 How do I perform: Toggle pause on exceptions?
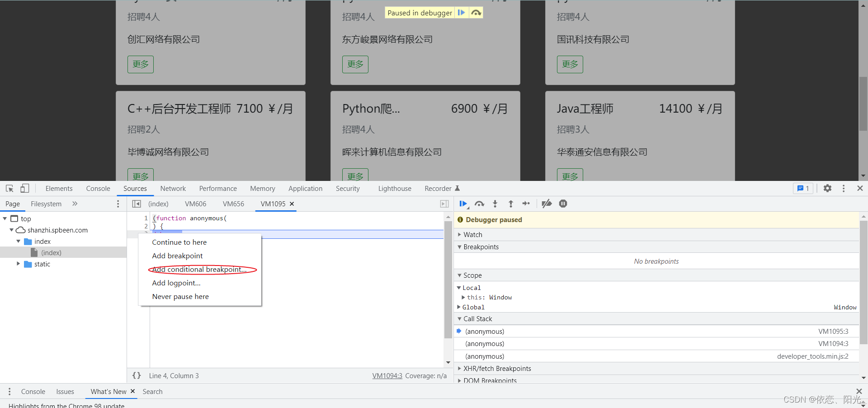pos(562,204)
